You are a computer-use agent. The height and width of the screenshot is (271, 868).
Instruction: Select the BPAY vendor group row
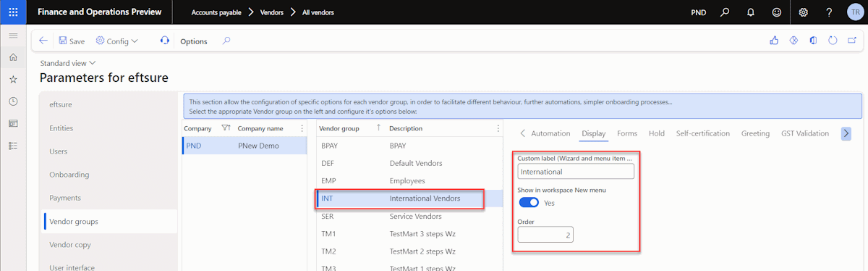click(x=409, y=146)
